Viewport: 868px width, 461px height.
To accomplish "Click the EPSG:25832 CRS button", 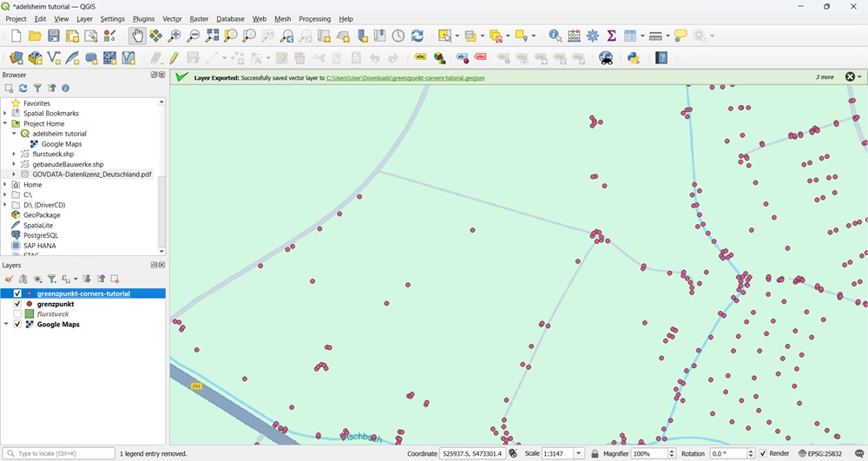I will click(820, 453).
